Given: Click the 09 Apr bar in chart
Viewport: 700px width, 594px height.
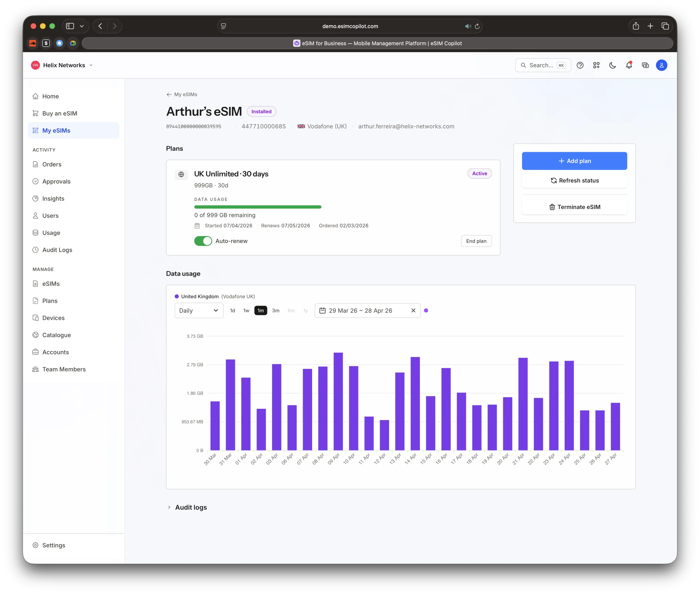Looking at the screenshot, I should 338,401.
